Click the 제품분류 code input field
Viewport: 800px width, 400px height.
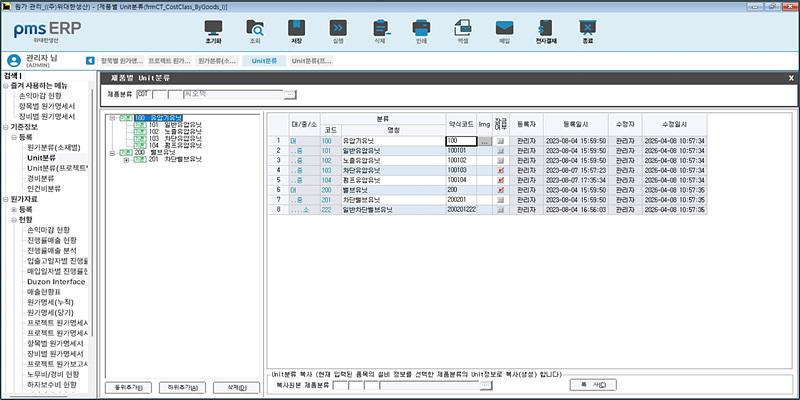click(x=143, y=95)
